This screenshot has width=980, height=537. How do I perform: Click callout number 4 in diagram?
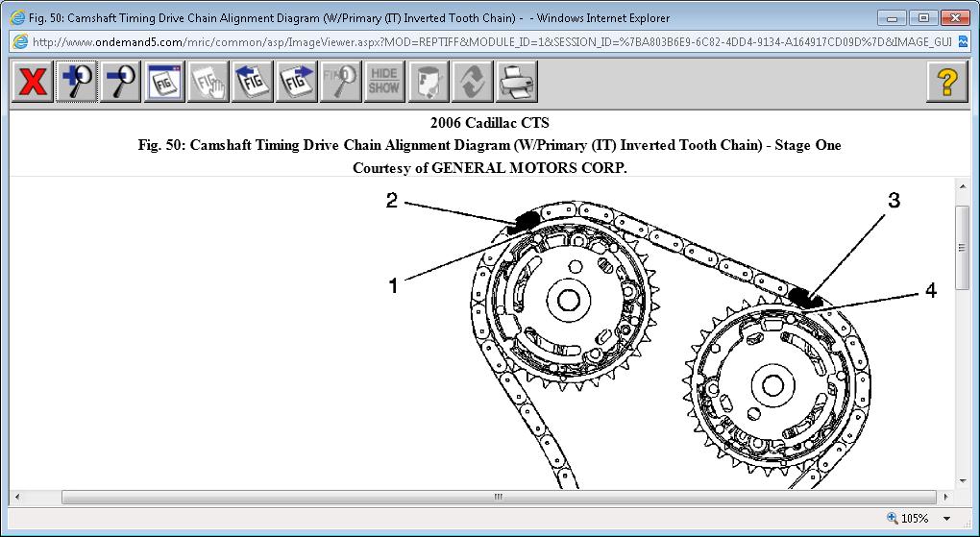tap(931, 290)
